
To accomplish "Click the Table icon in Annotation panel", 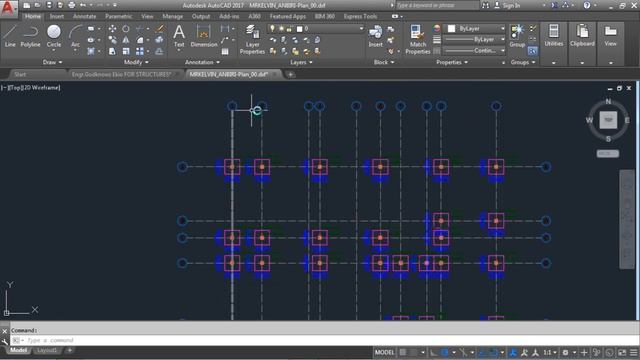I will [x=225, y=51].
